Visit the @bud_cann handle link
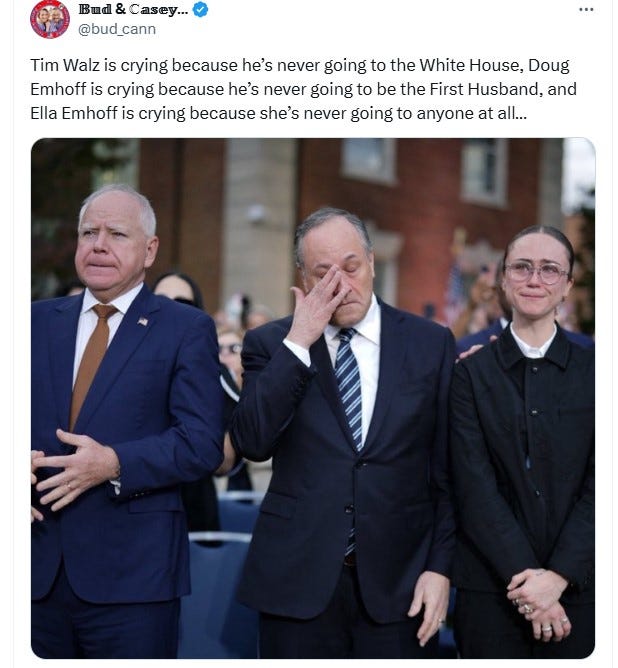618x668 pixels. (x=117, y=29)
